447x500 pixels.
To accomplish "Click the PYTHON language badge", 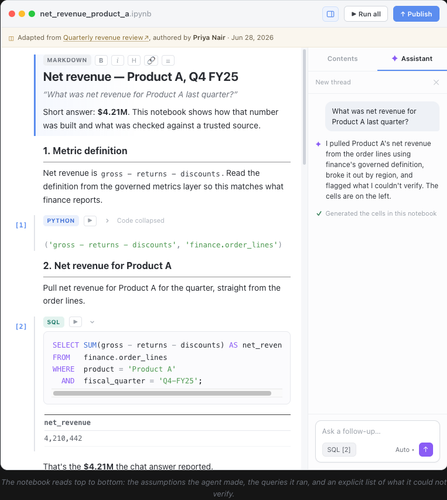I will coord(61,221).
